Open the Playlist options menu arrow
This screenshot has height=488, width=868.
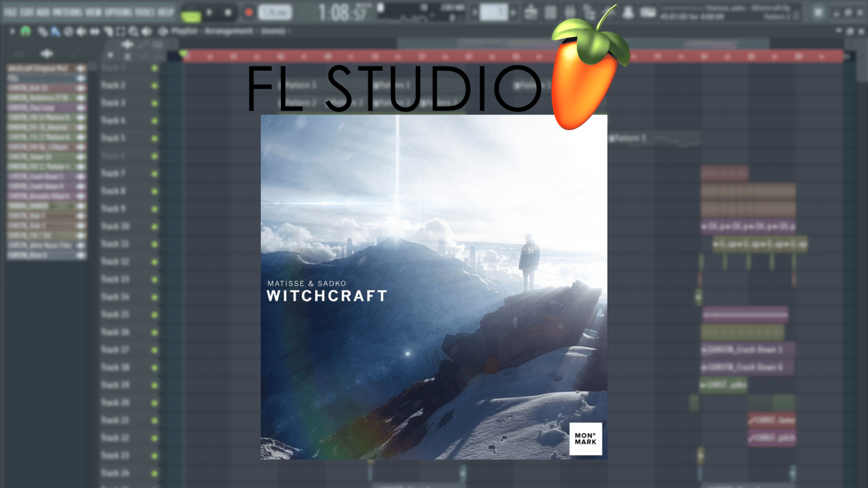click(x=12, y=31)
